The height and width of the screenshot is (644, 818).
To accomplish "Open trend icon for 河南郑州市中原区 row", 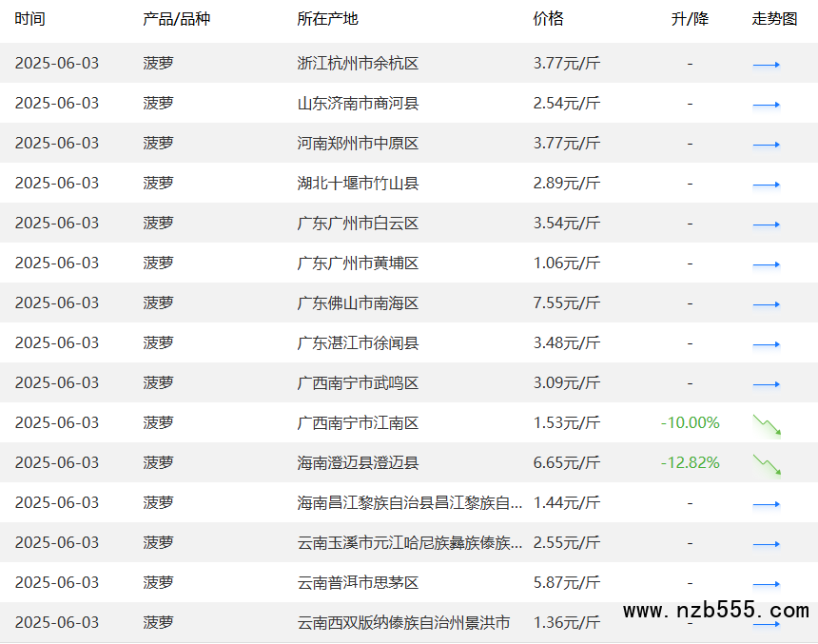I will (x=766, y=145).
